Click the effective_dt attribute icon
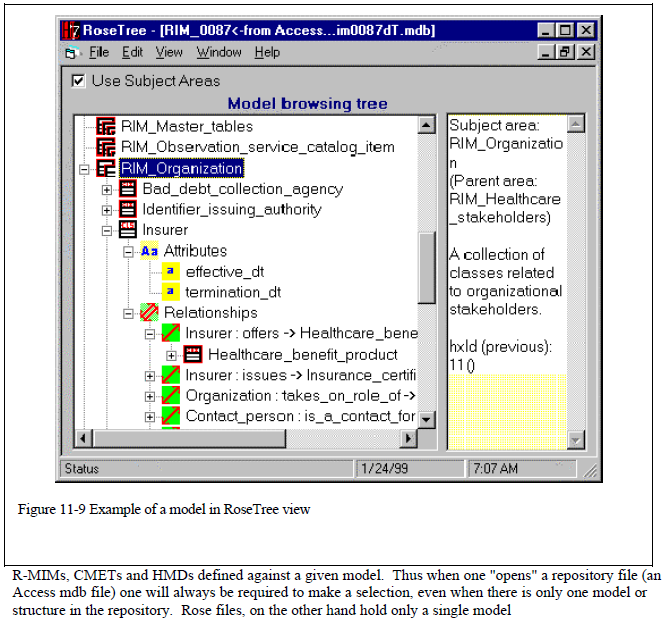Viewport: 665px width, 621px height. [x=170, y=271]
